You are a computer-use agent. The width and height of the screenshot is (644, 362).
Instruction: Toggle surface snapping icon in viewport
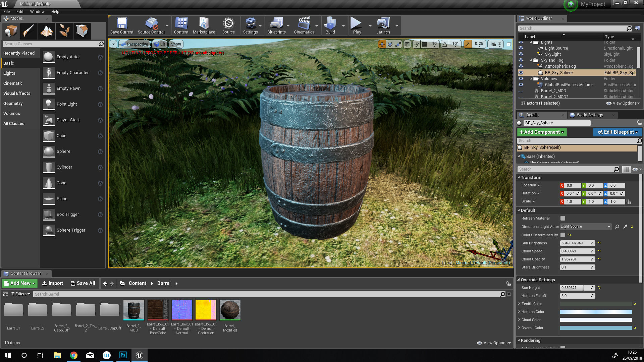(417, 44)
